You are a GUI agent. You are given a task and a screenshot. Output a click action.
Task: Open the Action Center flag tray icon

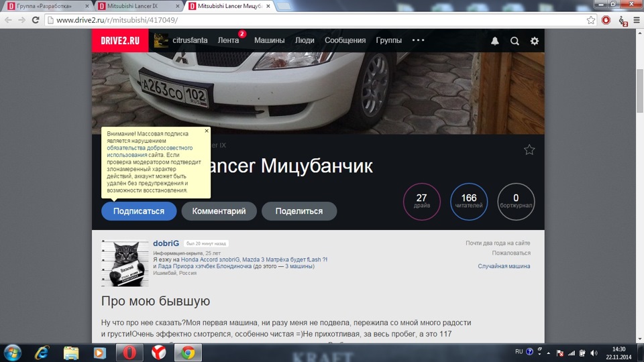[559, 353]
